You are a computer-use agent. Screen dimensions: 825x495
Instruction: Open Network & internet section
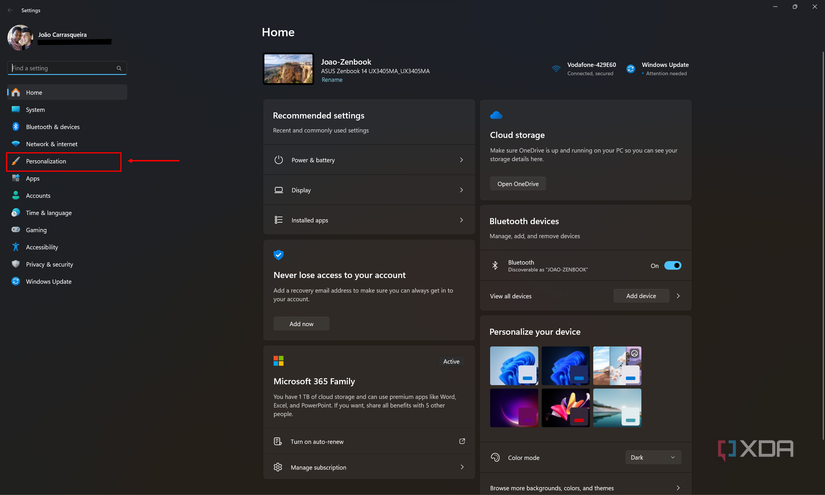[67, 144]
